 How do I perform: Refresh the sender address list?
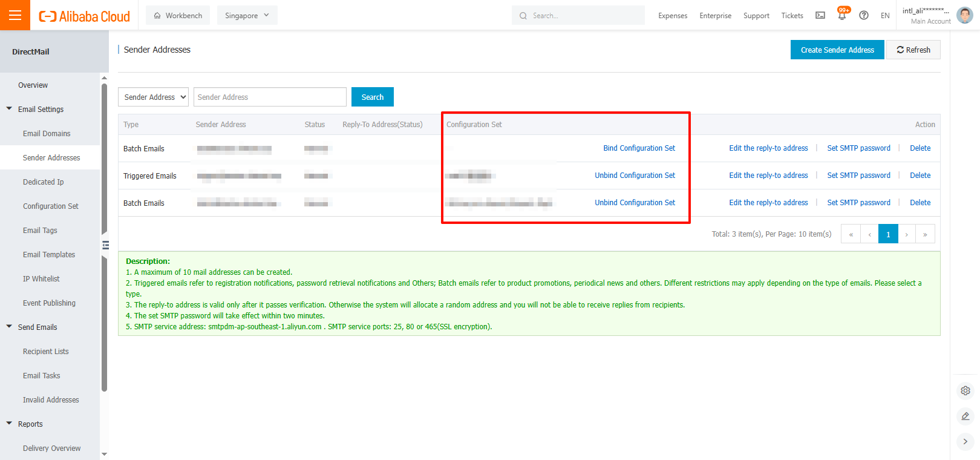click(913, 50)
